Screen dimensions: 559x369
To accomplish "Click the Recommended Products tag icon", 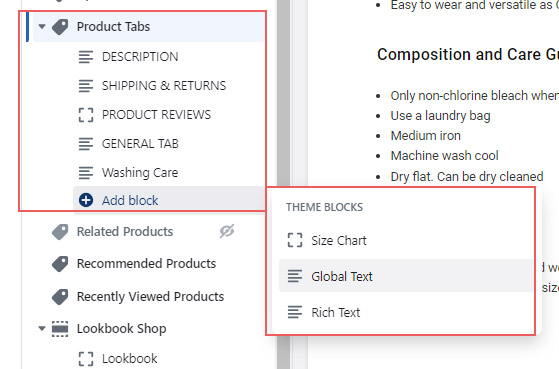I will pos(60,264).
